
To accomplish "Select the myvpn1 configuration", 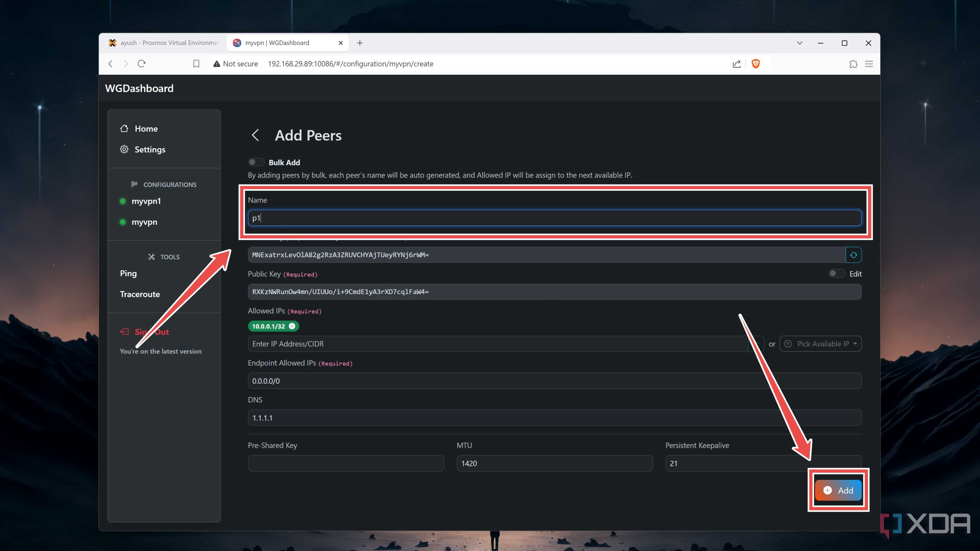I will 146,201.
